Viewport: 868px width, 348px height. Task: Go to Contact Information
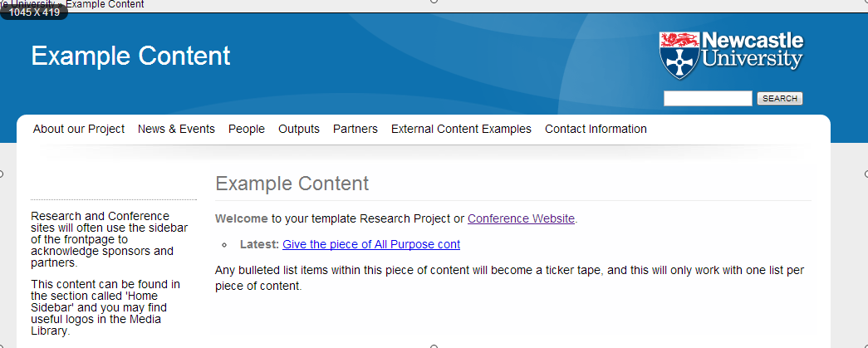coord(596,129)
